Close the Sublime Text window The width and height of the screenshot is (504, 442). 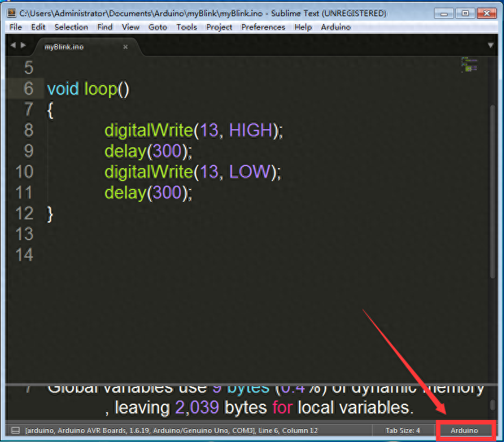coord(486,14)
